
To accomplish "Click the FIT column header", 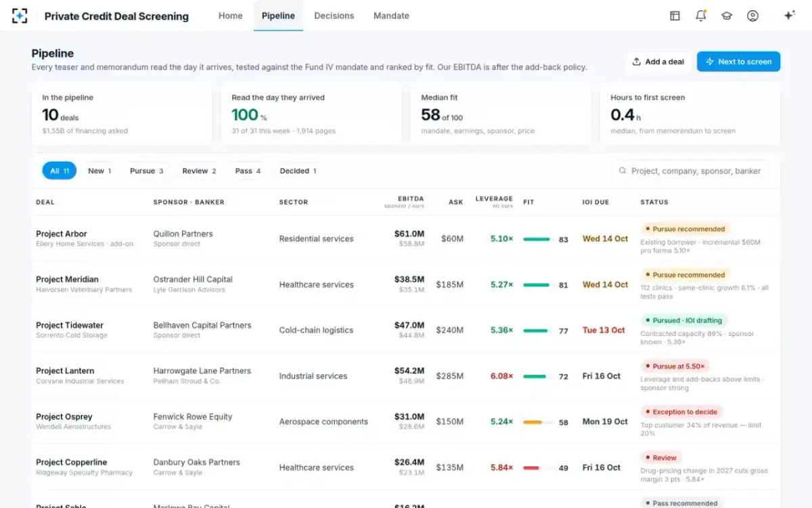I will click(x=528, y=202).
